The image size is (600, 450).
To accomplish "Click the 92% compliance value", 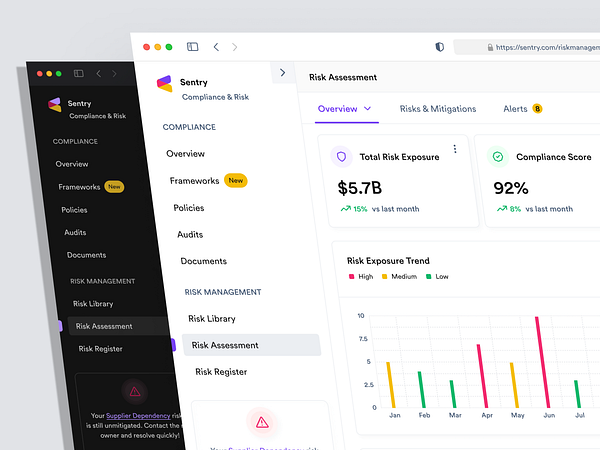I will click(511, 188).
